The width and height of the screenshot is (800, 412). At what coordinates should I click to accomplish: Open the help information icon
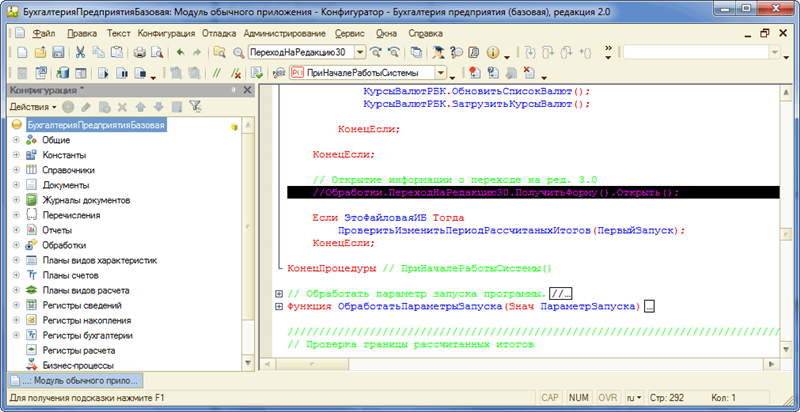[x=494, y=52]
